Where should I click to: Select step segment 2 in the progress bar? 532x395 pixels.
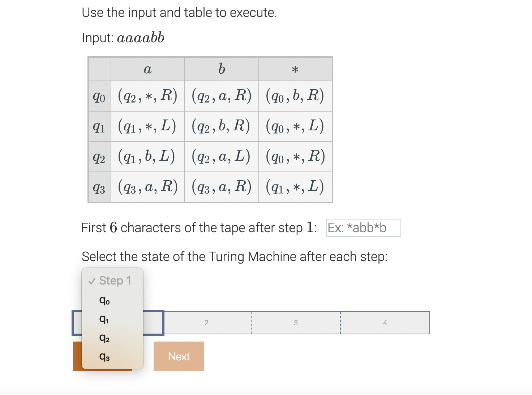(207, 323)
